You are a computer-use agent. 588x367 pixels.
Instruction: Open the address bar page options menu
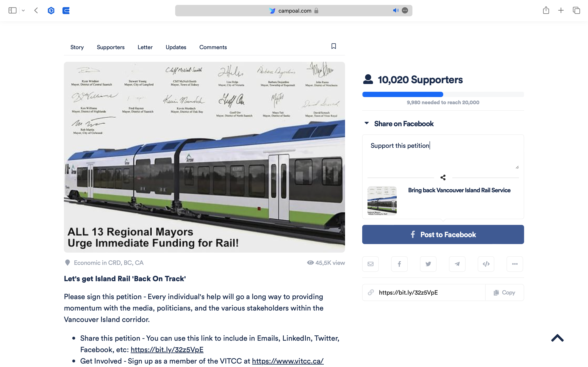[405, 10]
